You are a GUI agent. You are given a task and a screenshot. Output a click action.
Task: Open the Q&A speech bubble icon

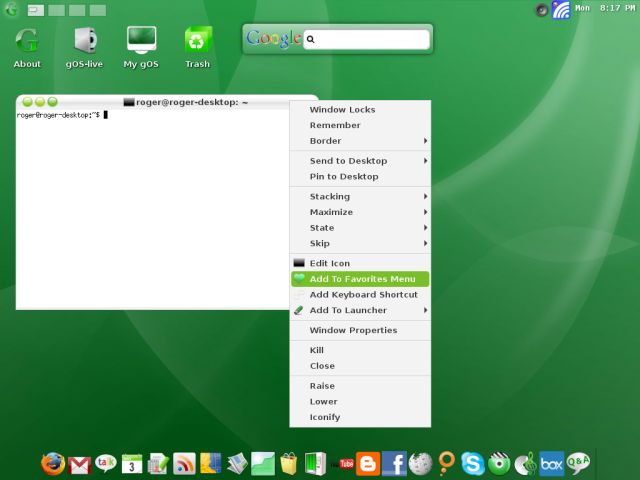[578, 464]
